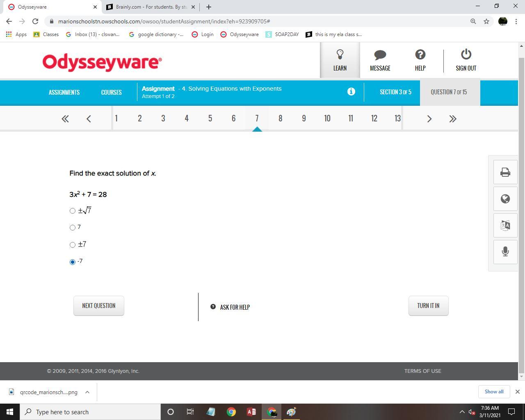The width and height of the screenshot is (525, 420).
Task: Open Windows Start menu
Action: (x=10, y=412)
